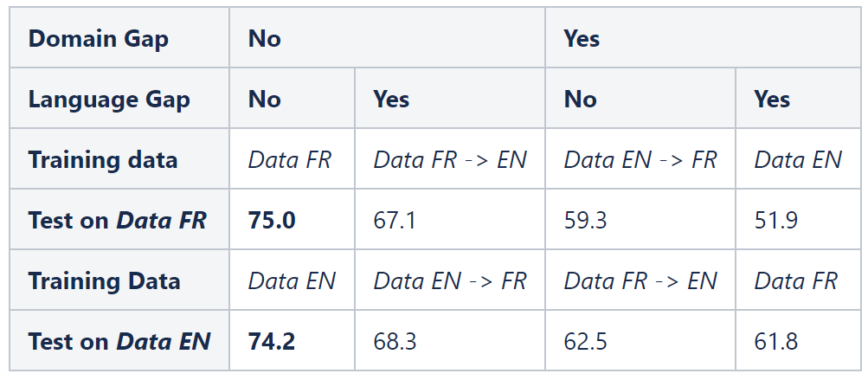868x380 pixels.
Task: Click Domain Gap Yes column header
Action: (x=703, y=38)
